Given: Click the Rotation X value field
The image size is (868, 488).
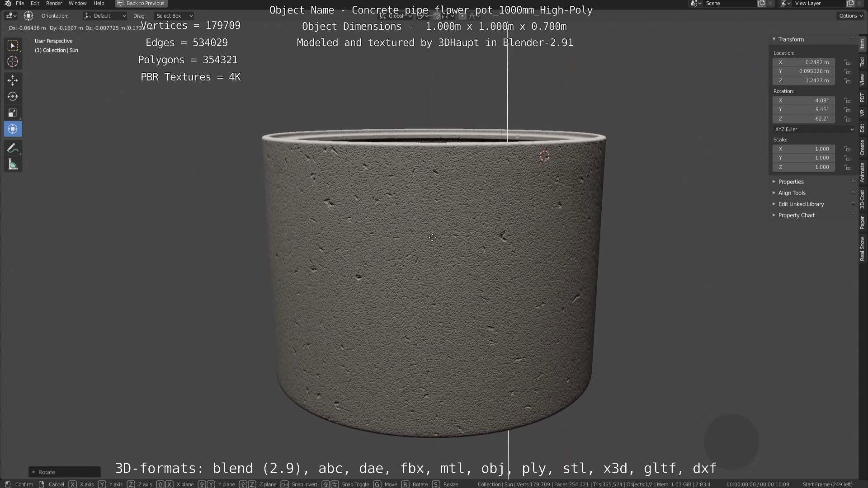Looking at the screenshot, I should (x=804, y=100).
